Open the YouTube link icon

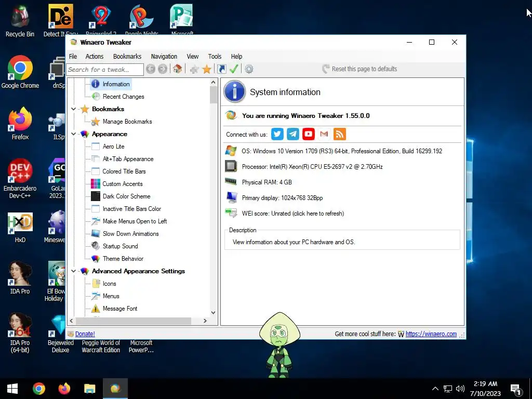(x=309, y=134)
